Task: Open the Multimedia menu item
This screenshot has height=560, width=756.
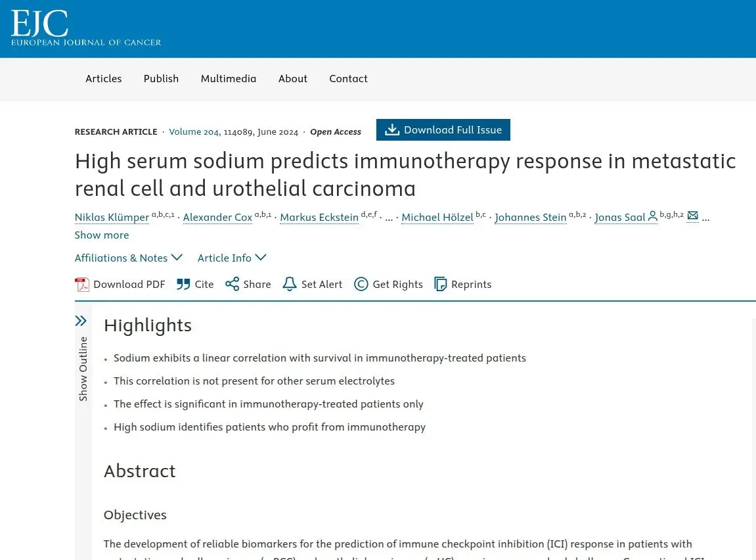Action: click(229, 79)
